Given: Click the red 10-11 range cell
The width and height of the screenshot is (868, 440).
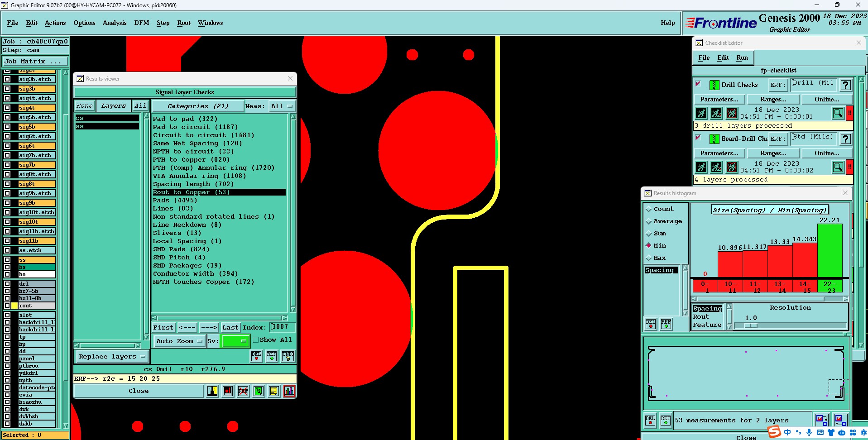Looking at the screenshot, I should click(x=730, y=287).
